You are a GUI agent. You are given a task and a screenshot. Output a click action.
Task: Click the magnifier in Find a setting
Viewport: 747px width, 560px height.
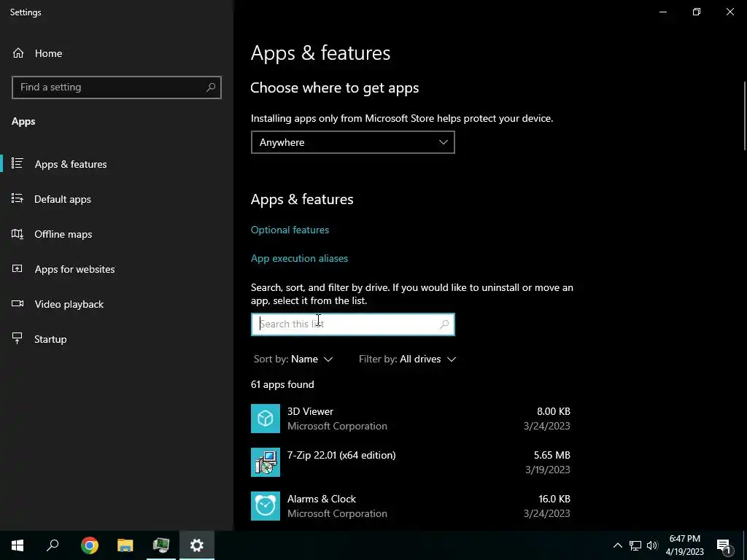pyautogui.click(x=211, y=87)
